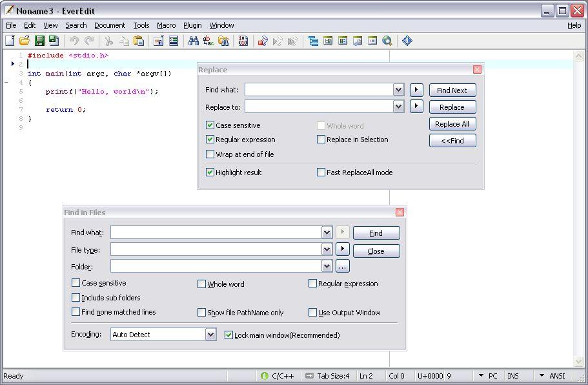The height and width of the screenshot is (385, 588).
Task: Check Find none matched lines
Action: point(76,312)
